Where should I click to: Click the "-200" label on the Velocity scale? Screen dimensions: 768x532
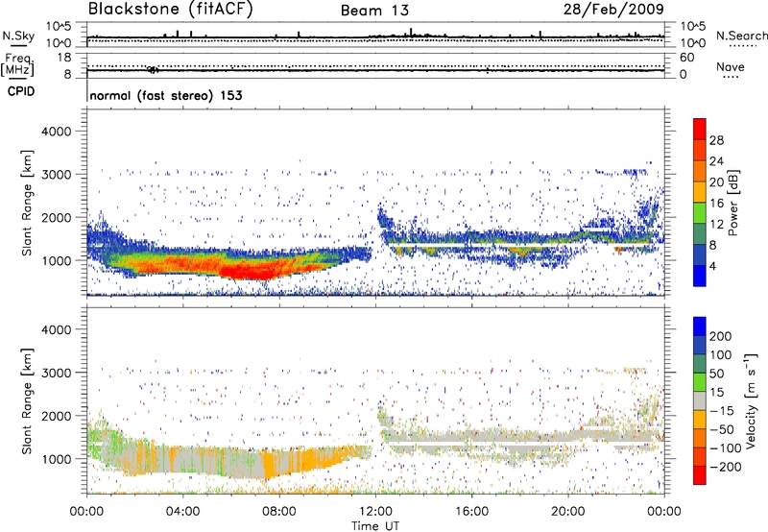click(726, 467)
